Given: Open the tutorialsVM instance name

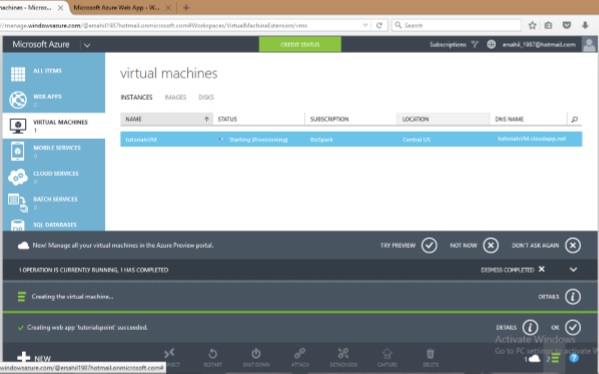Looking at the screenshot, I should pyautogui.click(x=141, y=139).
